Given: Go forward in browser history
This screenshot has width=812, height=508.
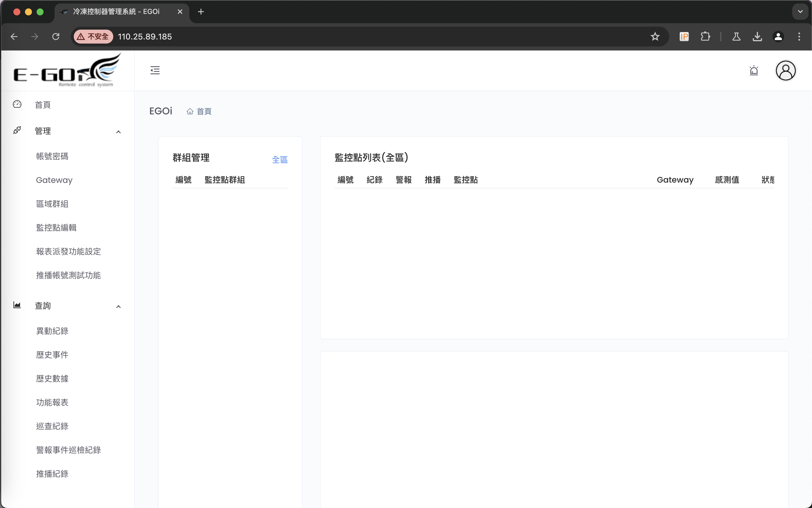Looking at the screenshot, I should (35, 36).
